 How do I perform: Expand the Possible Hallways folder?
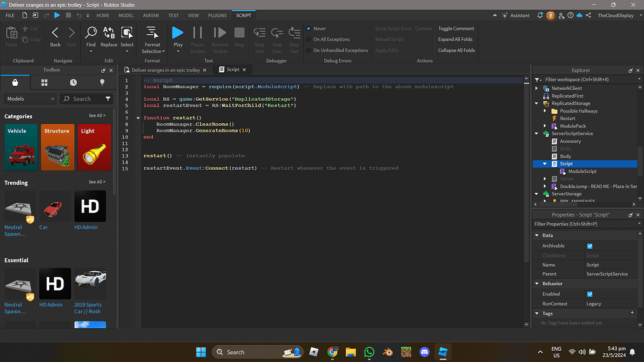point(545,111)
